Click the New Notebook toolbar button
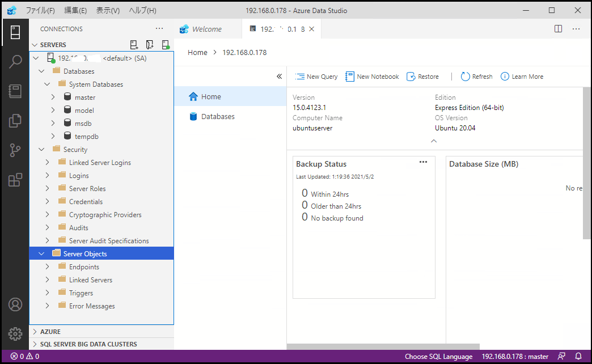The height and width of the screenshot is (364, 592). tap(372, 77)
